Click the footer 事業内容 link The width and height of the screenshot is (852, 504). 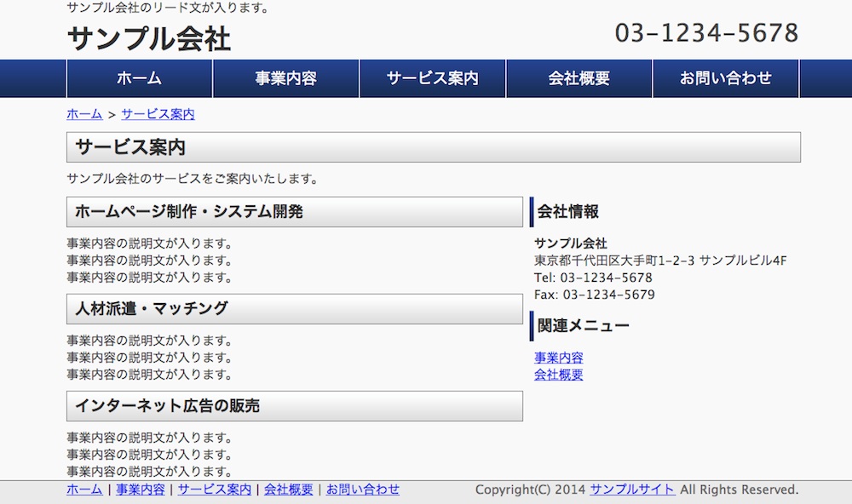(x=141, y=490)
